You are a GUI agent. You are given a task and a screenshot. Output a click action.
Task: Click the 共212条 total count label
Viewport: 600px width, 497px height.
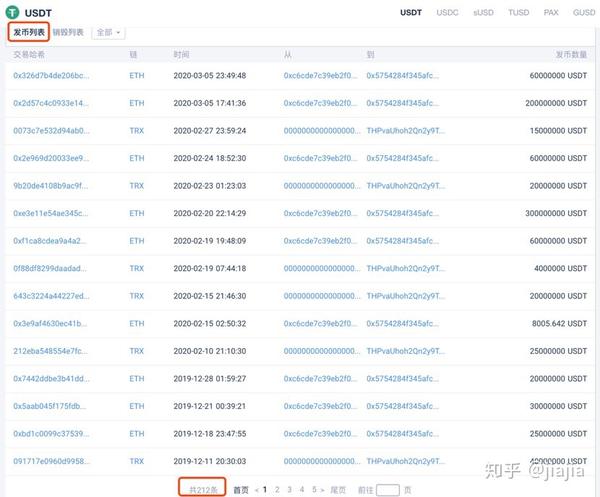tap(203, 490)
